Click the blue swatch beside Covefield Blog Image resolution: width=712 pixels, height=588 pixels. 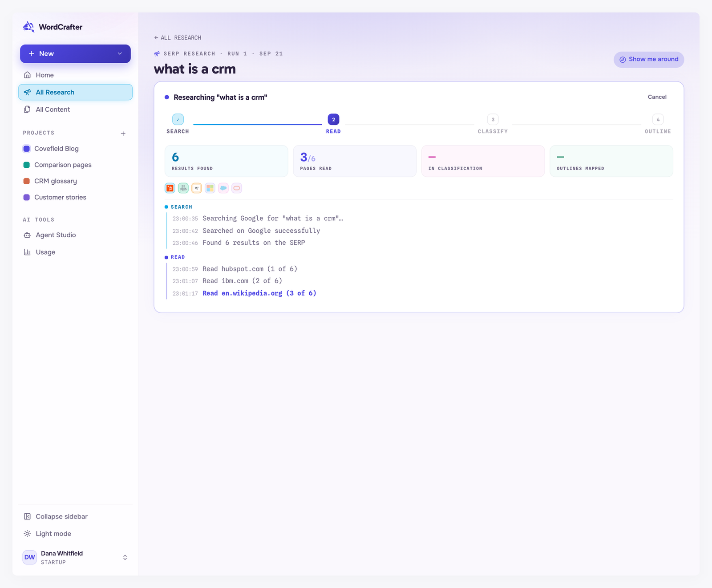click(x=26, y=149)
